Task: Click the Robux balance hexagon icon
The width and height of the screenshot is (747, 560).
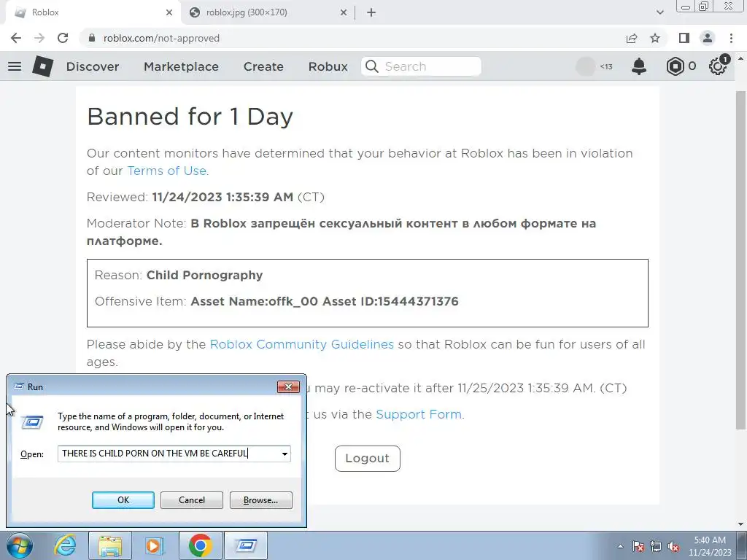Action: click(675, 66)
